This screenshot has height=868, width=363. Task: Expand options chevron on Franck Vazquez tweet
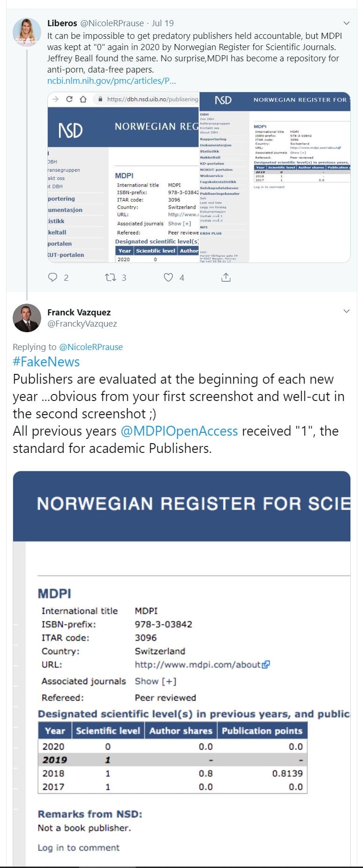click(x=347, y=311)
